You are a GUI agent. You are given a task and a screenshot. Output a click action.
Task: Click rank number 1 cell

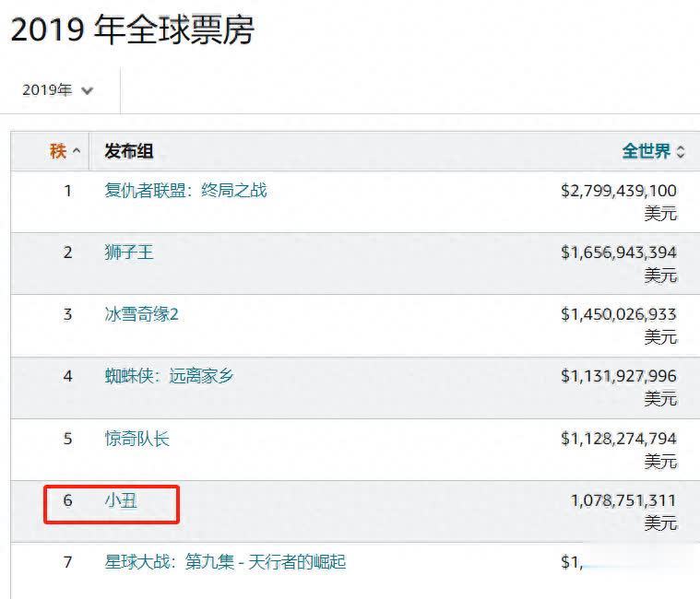pos(68,191)
